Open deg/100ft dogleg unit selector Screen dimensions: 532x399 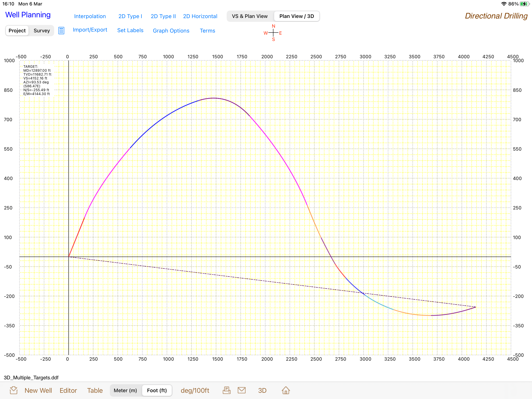tap(195, 390)
